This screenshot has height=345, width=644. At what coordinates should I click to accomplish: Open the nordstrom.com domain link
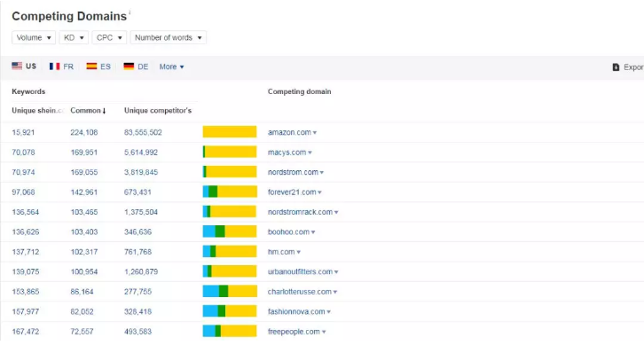294,172
